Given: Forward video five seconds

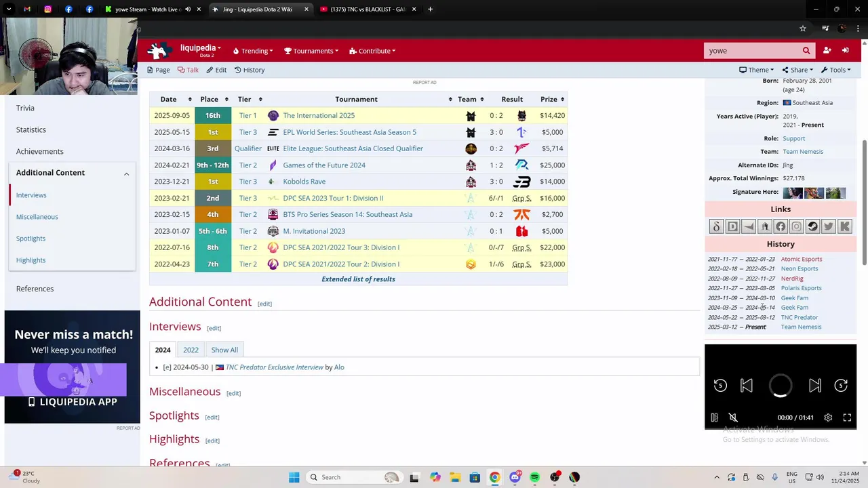Looking at the screenshot, I should (841, 386).
